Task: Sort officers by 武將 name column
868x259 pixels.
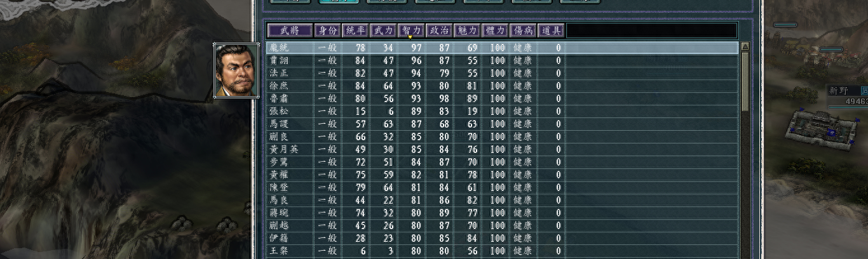Action: point(290,30)
